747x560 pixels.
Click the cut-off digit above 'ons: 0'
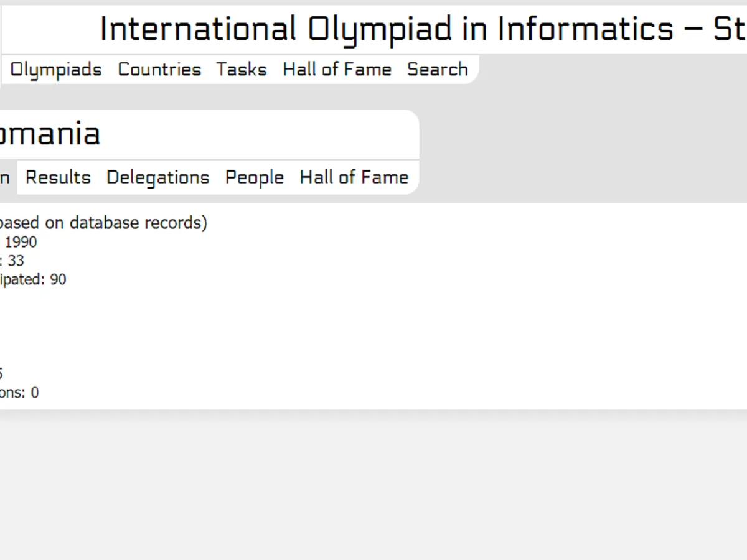point(1,374)
